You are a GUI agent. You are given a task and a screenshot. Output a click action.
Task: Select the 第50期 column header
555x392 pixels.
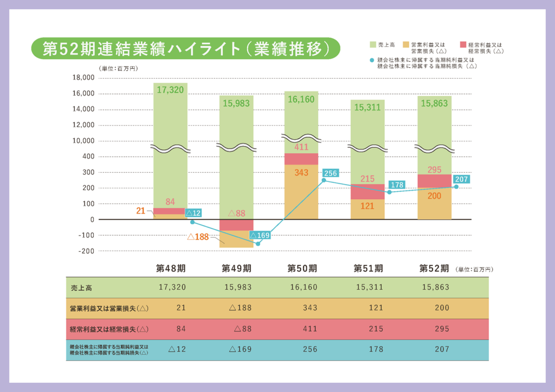tap(302, 269)
